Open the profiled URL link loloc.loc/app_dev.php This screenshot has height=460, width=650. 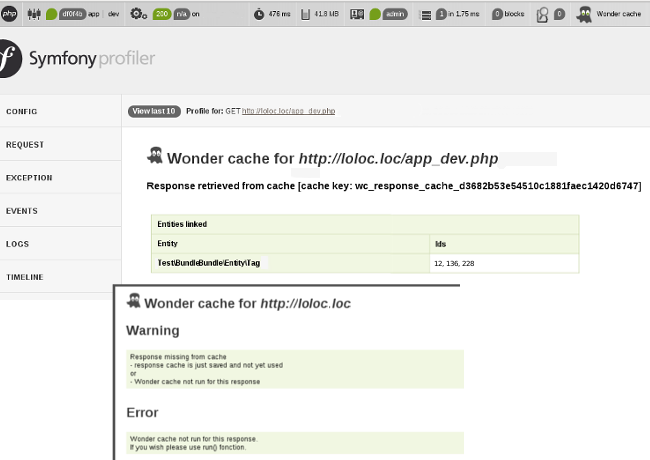[289, 111]
